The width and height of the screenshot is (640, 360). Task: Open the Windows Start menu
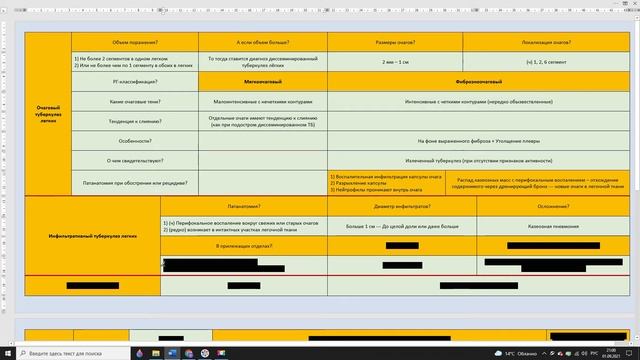(x=8, y=353)
